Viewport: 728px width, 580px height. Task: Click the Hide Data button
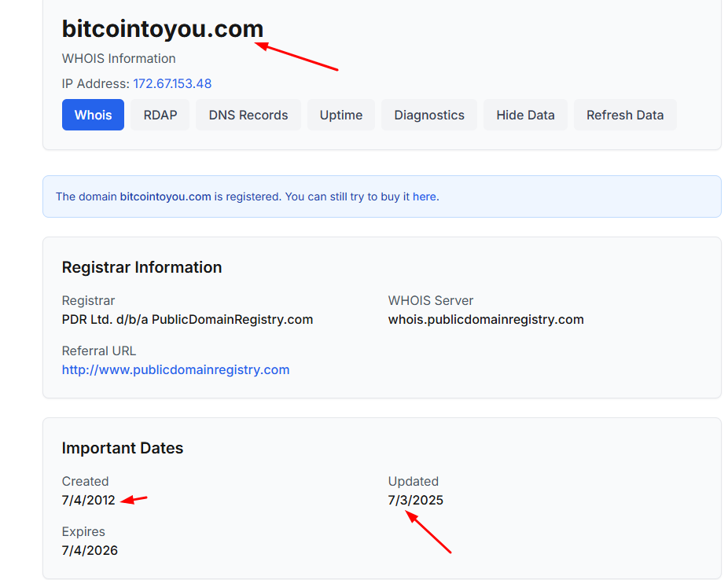[x=526, y=115]
